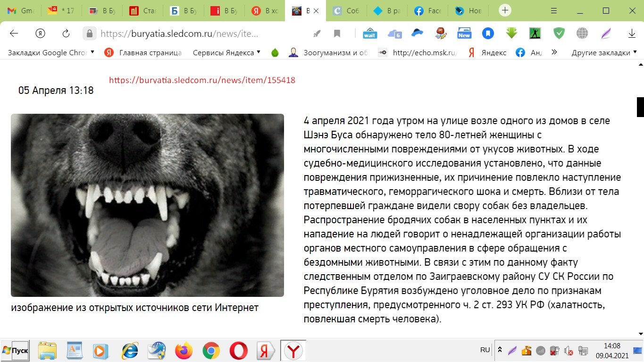644x362 pixels.
Task: Click the page reload button
Action: click(66, 34)
